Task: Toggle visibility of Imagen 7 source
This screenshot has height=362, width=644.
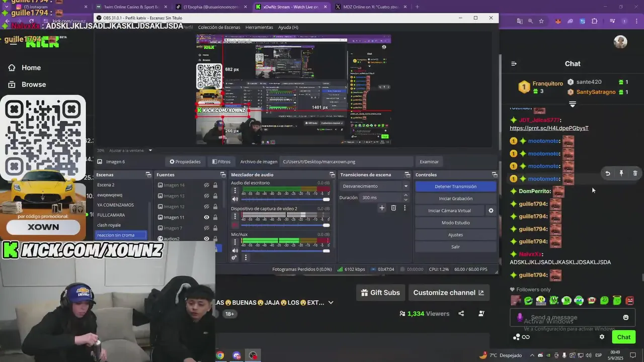Action: 206,228
